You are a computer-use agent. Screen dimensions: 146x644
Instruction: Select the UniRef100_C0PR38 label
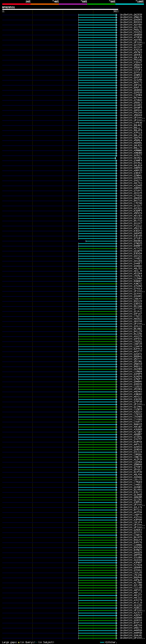131,123
